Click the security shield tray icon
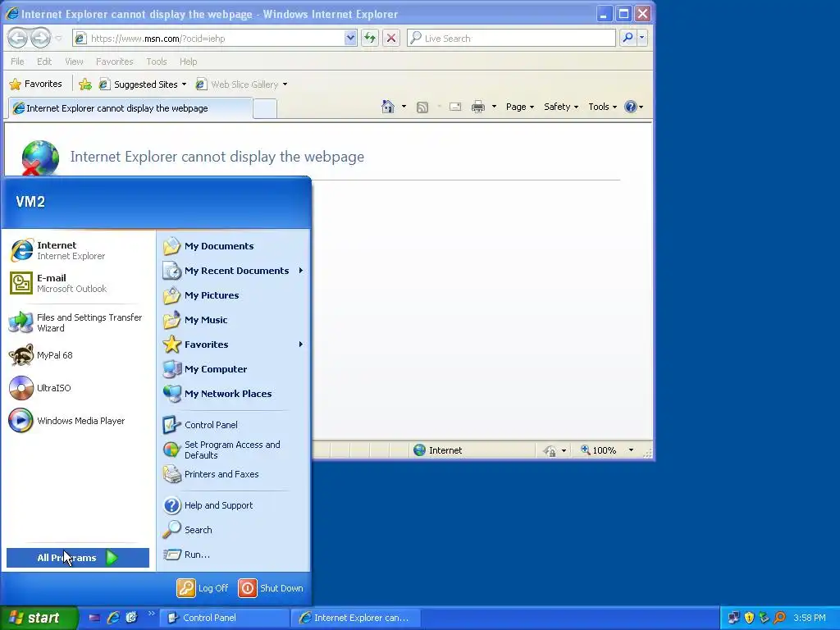 click(749, 618)
